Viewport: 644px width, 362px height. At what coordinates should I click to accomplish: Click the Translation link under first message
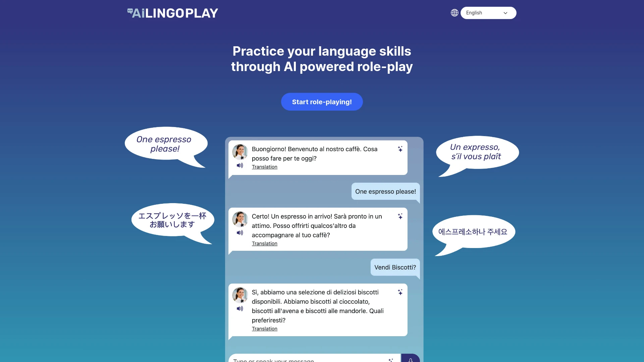264,167
